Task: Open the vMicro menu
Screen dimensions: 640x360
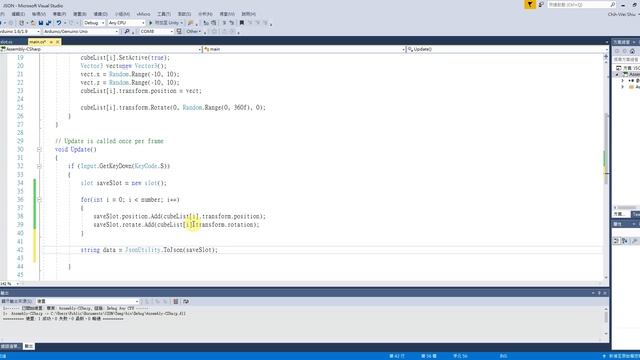Action: [143, 14]
